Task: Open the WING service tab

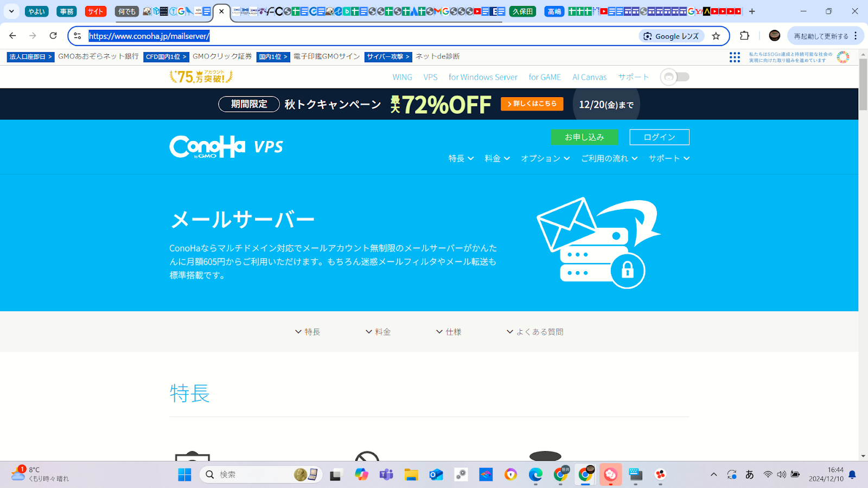Action: [403, 77]
